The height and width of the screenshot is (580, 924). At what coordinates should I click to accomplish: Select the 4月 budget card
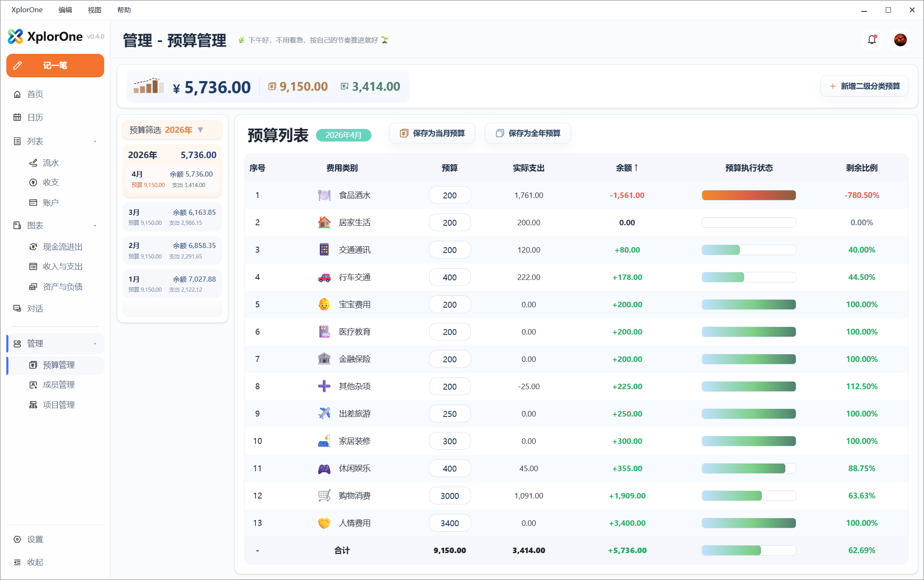(x=172, y=179)
